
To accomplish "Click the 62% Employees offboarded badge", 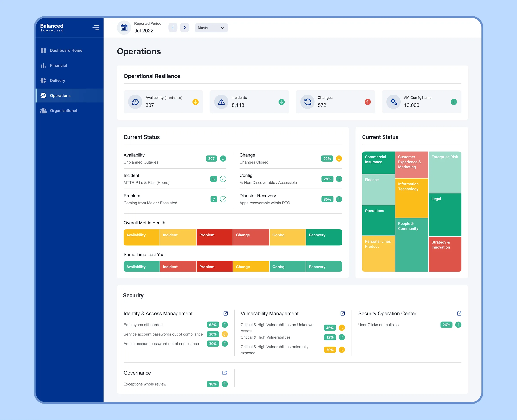I will [213, 325].
